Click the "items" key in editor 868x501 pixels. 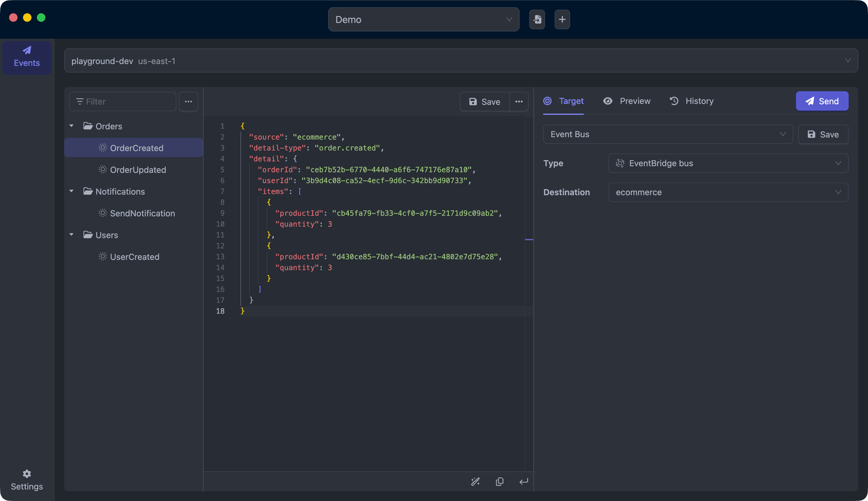pyautogui.click(x=273, y=191)
